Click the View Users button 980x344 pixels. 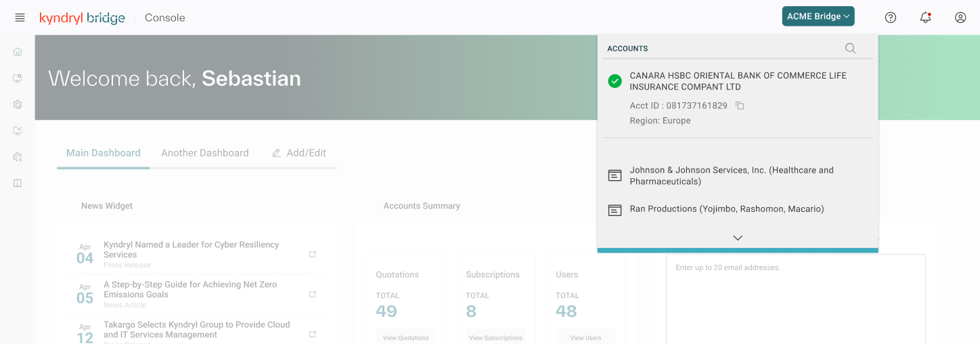[585, 337]
